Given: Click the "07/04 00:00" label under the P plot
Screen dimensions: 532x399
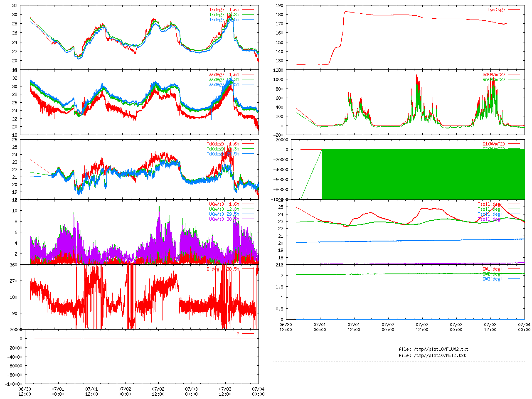Looking at the screenshot, I should click(258, 392).
